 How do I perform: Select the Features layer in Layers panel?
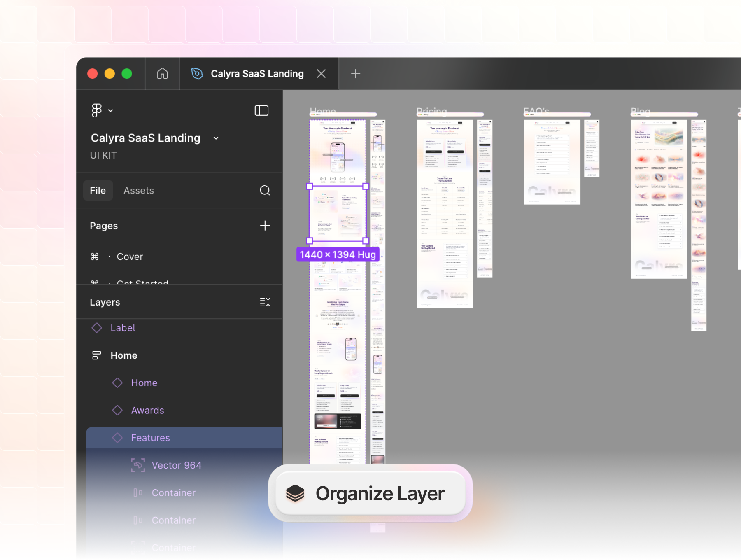tap(150, 438)
